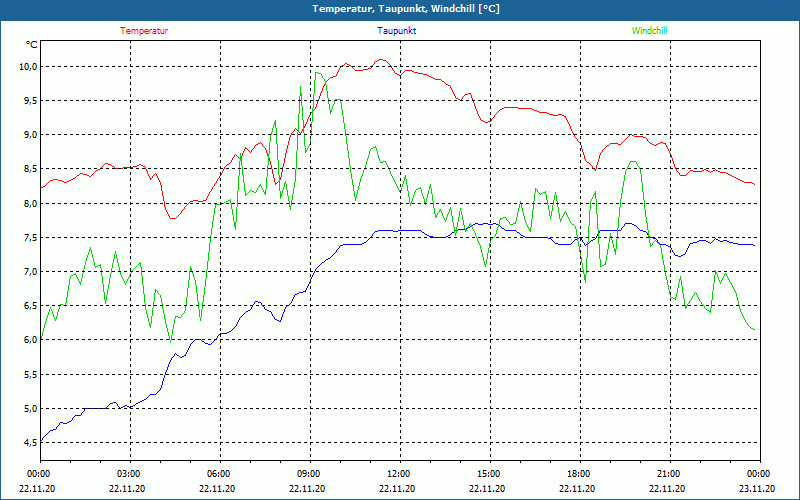Viewport: 800px width, 500px height.
Task: Click the 9,0 y-axis value
Action: [x=30, y=135]
